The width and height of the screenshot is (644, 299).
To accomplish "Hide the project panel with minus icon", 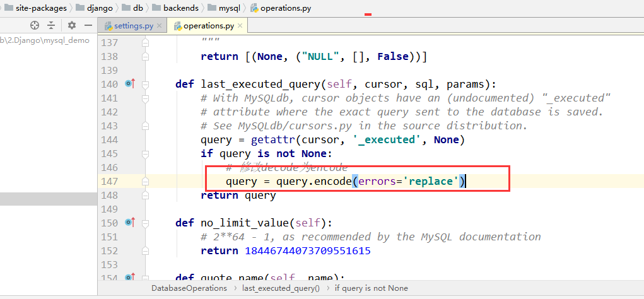I will point(88,25).
